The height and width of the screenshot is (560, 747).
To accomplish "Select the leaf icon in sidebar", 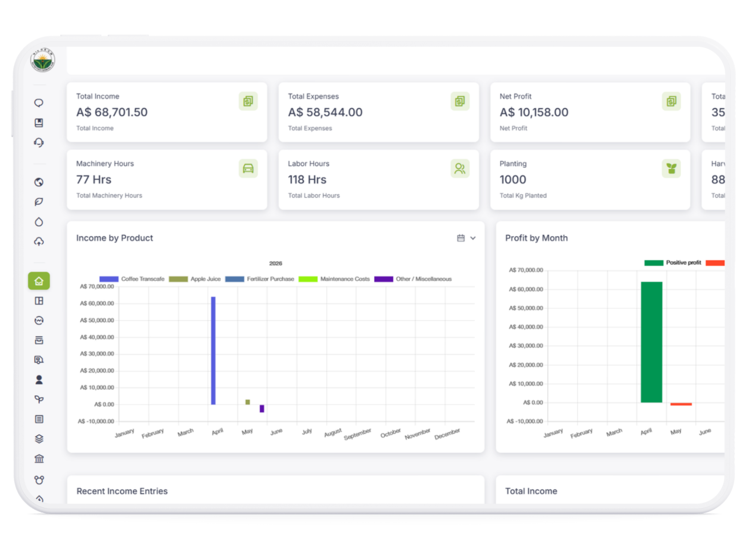I will 39,202.
